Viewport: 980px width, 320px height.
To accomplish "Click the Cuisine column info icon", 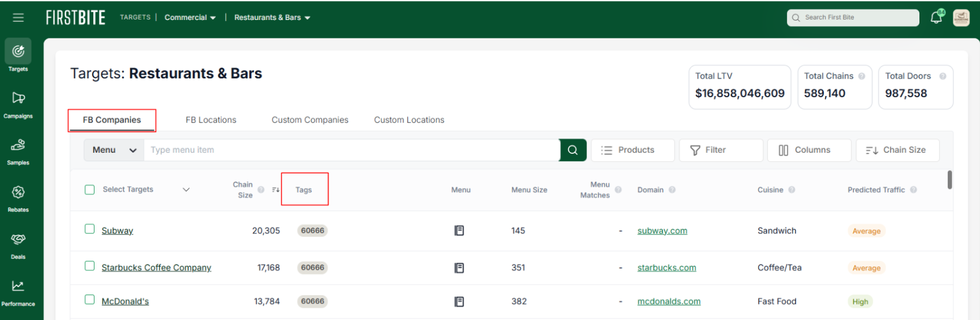I will [x=792, y=189].
